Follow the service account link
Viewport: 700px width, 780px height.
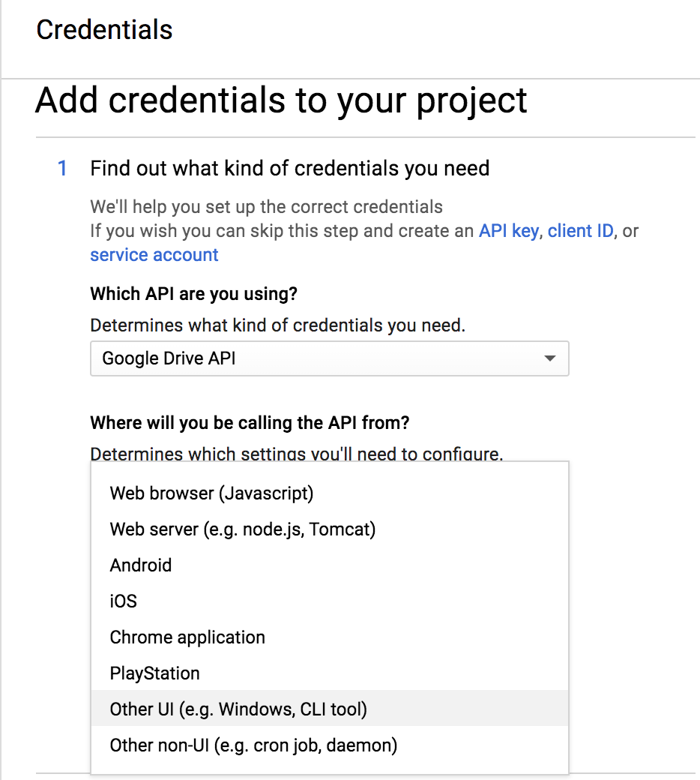(154, 255)
